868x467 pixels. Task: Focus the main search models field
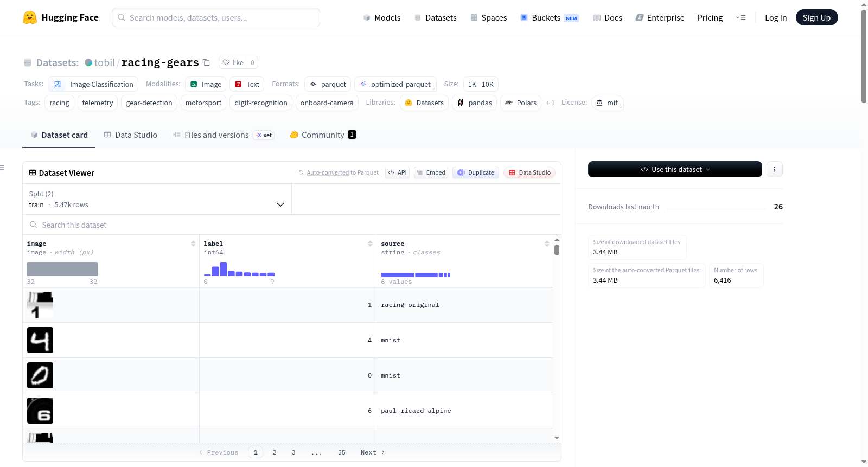point(216,17)
